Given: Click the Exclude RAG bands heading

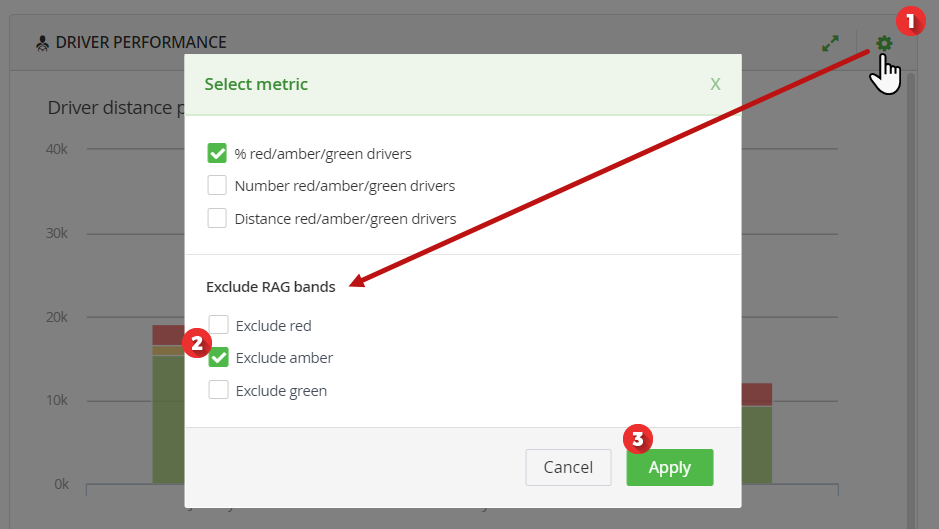Looking at the screenshot, I should [x=271, y=287].
